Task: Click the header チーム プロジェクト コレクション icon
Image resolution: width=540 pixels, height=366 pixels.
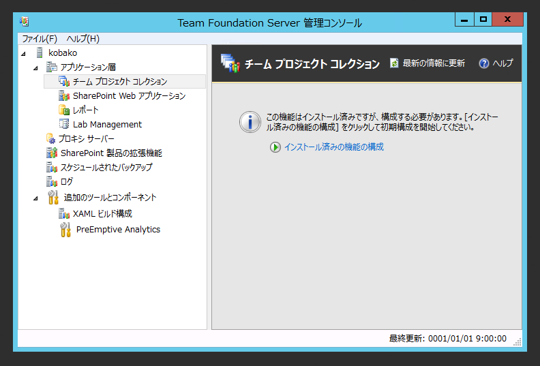Action: 230,63
